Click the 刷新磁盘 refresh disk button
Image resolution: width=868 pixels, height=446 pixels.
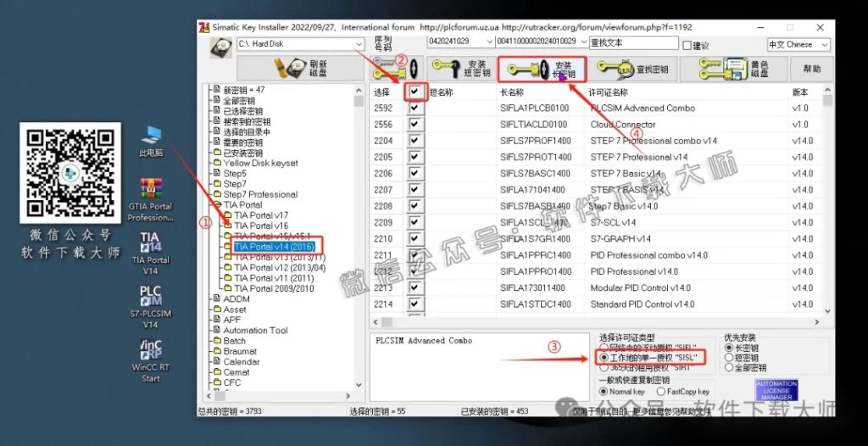301,69
